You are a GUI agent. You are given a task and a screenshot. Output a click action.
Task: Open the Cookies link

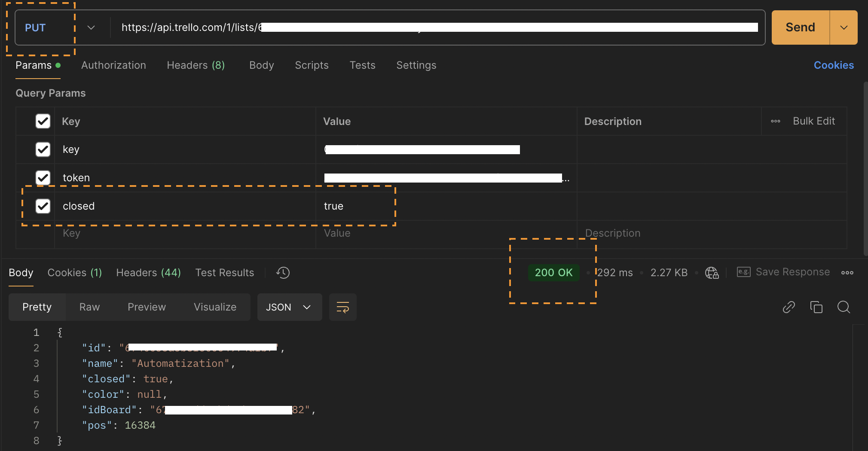click(834, 65)
